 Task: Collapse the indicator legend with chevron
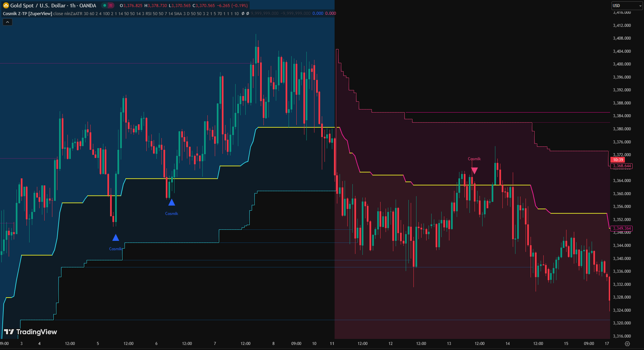pos(7,22)
